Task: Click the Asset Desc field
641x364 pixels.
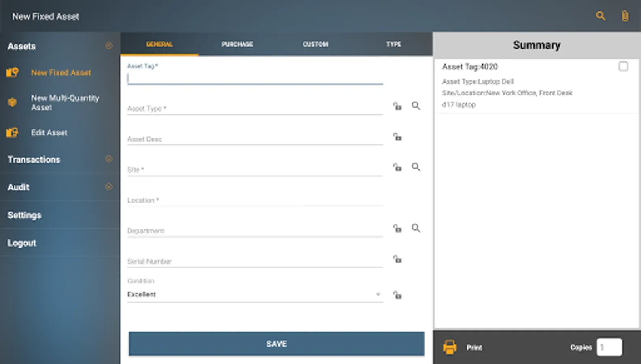Action: pos(255,139)
